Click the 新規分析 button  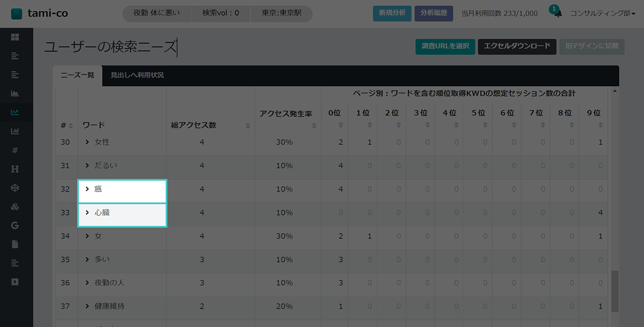[x=392, y=13]
